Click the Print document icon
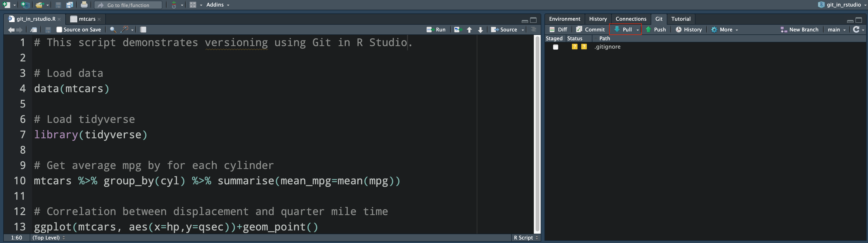Viewport: 868px width, 243px height. point(84,5)
